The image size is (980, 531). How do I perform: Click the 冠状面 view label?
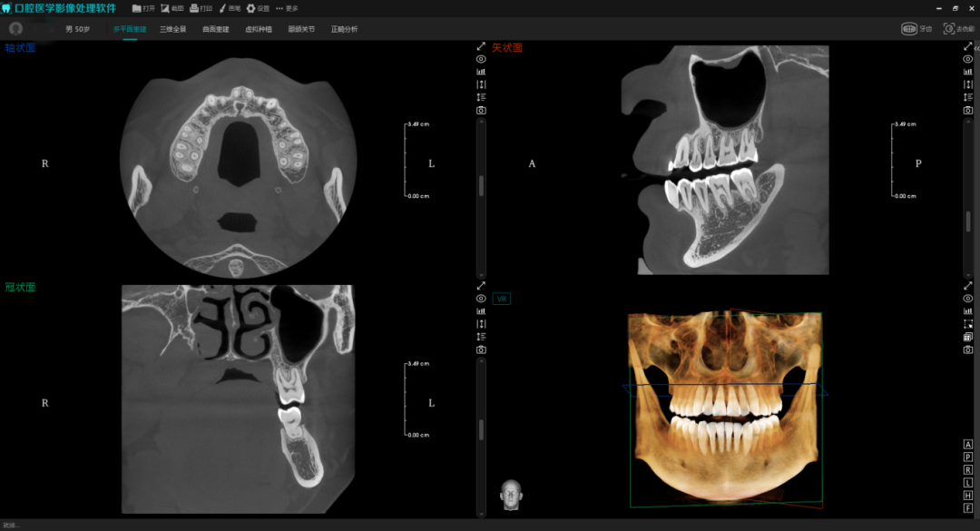coord(20,287)
